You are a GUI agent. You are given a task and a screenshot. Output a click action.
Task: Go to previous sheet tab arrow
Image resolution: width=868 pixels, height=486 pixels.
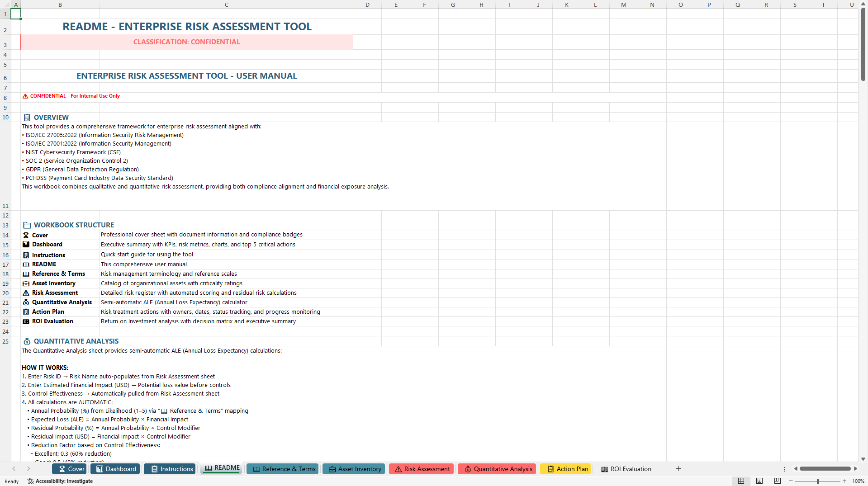click(14, 469)
